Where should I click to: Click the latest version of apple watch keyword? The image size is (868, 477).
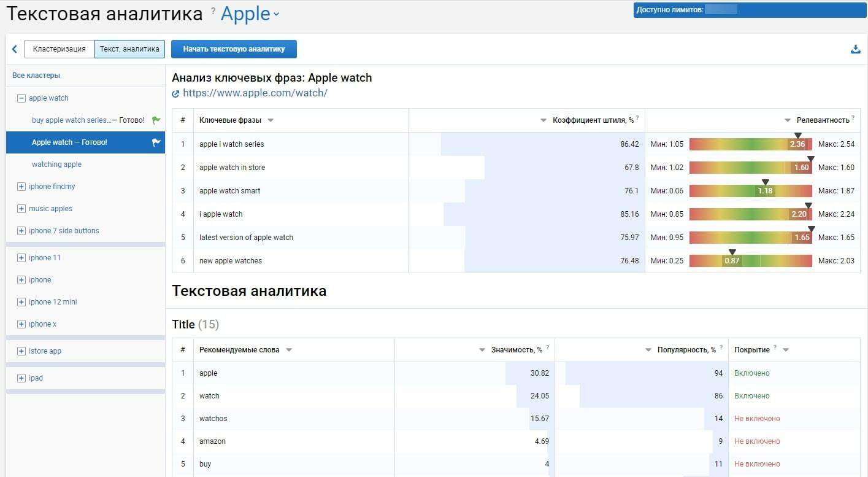pos(246,238)
